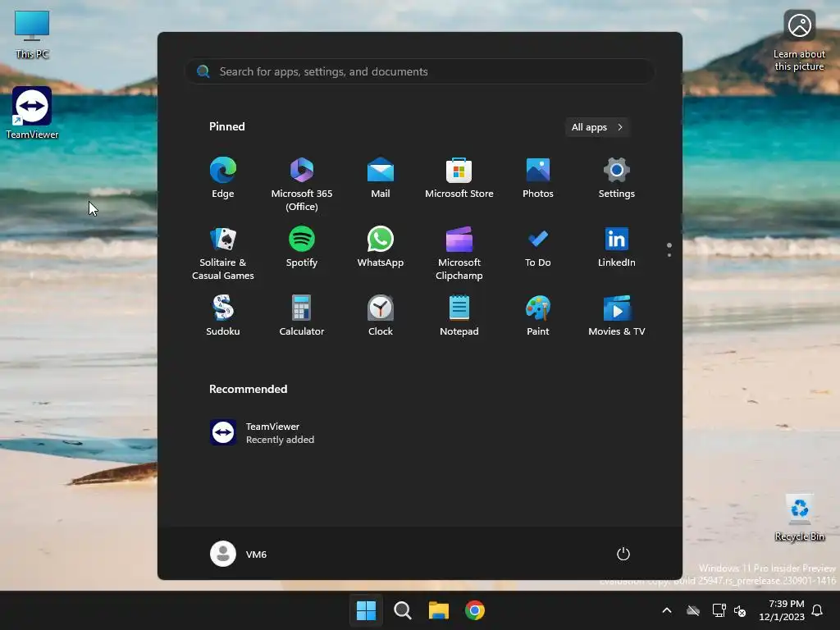Launch WhatsApp

pyautogui.click(x=381, y=248)
